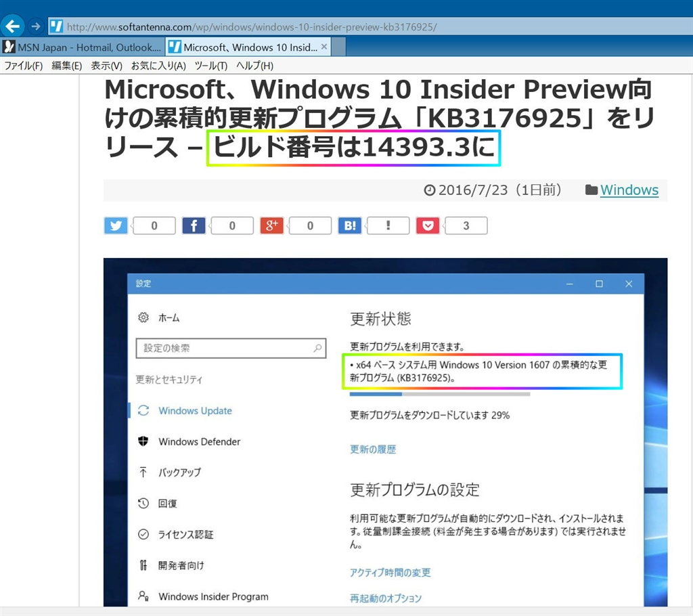Click the ライセンス認証 checkmark circle icon
Image resolution: width=693 pixels, height=616 pixels.
tap(143, 534)
